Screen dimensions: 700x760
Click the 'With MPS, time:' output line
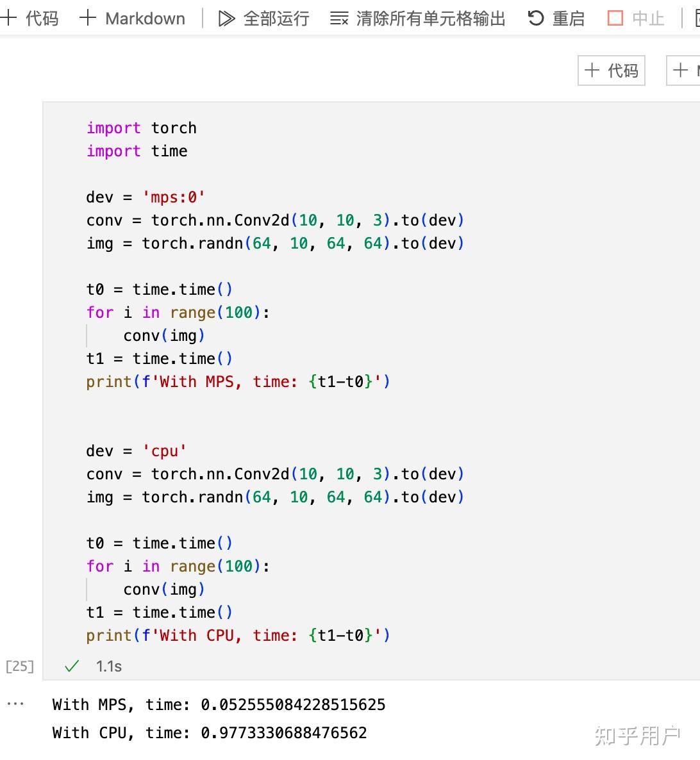coord(218,704)
